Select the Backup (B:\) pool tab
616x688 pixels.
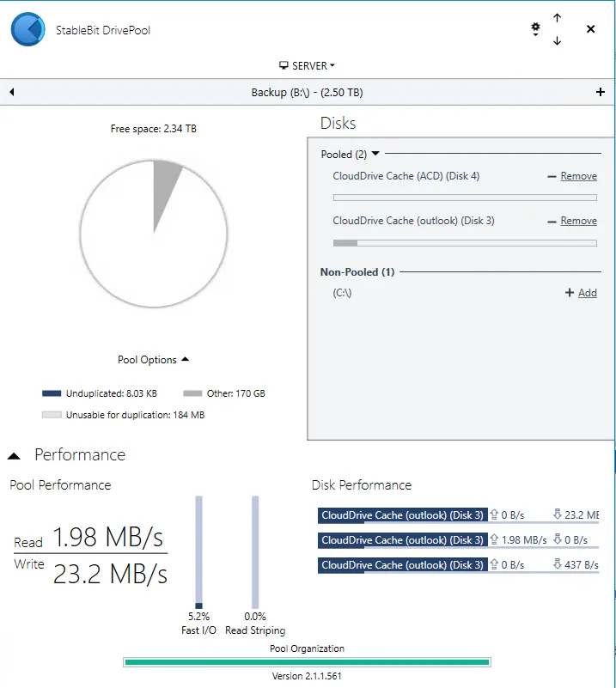click(x=308, y=92)
